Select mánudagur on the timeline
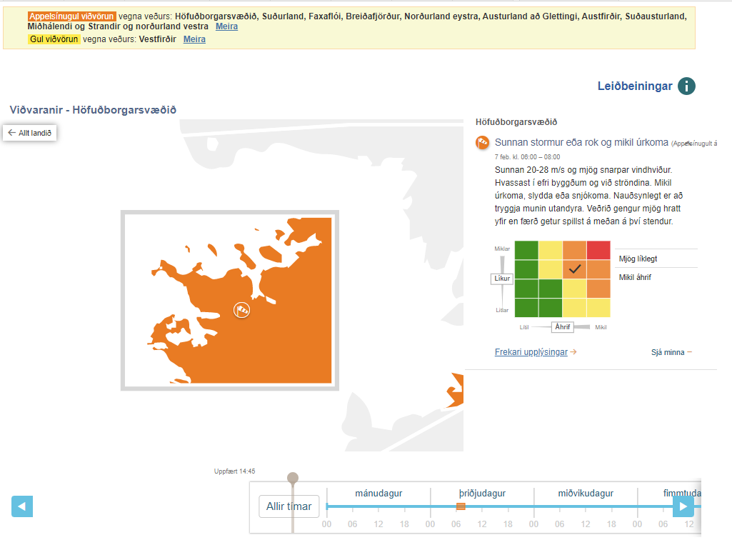The image size is (732, 560). (x=378, y=494)
